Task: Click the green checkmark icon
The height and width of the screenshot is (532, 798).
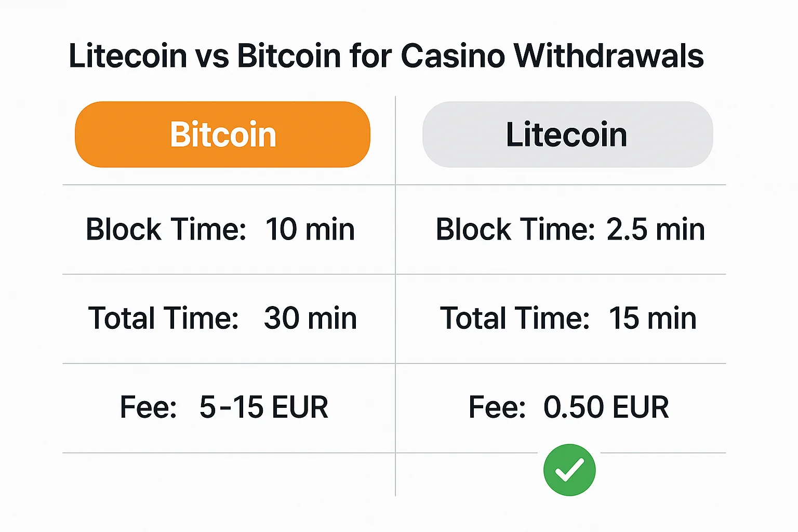Action: 569,470
